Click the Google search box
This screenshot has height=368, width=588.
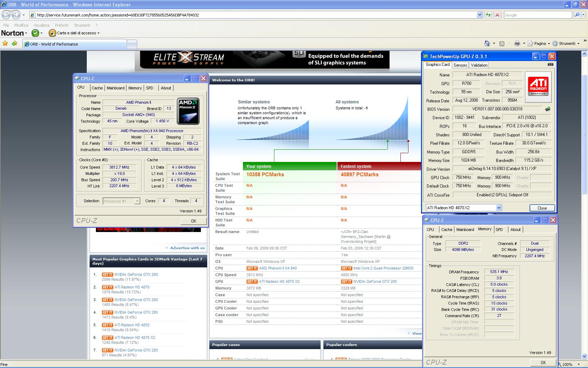point(538,15)
